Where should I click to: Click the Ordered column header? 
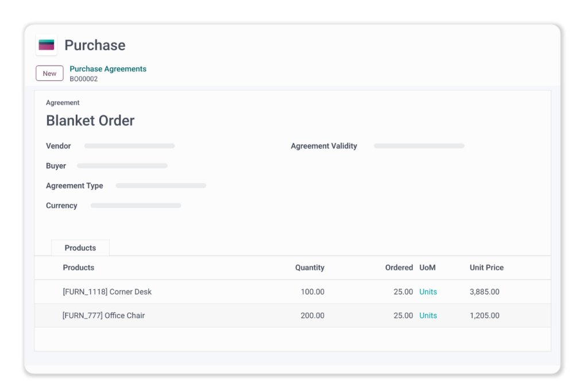click(x=399, y=267)
